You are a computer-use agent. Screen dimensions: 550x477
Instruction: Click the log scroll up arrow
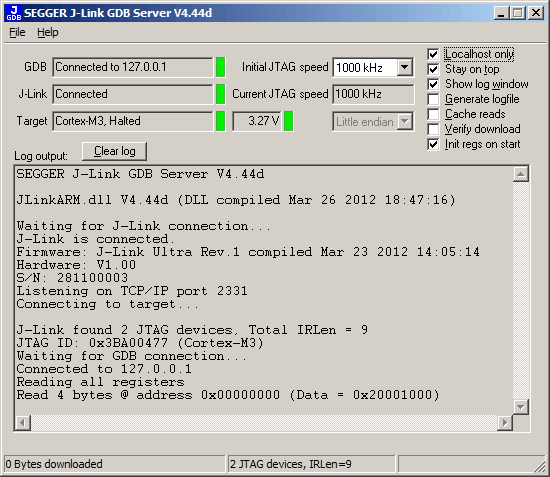click(x=521, y=174)
